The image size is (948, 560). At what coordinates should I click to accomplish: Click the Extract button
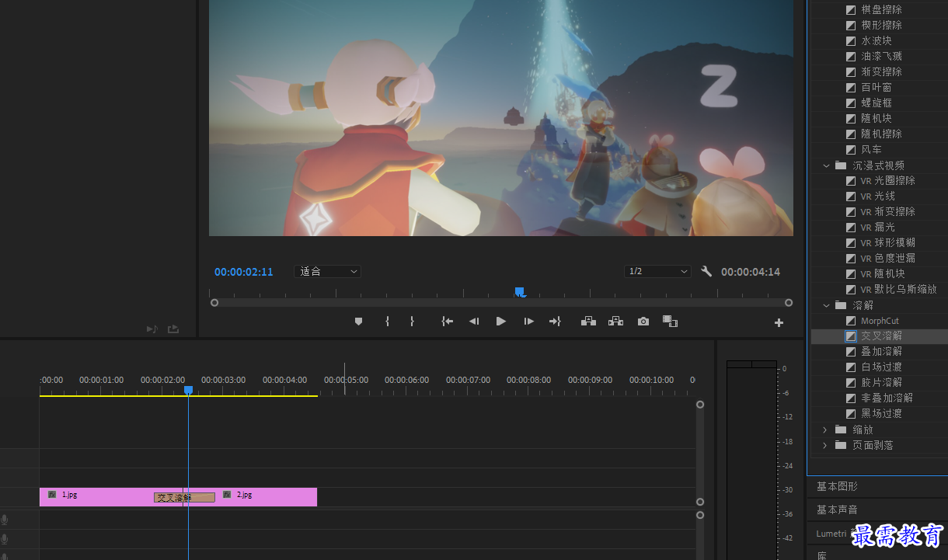[x=615, y=322]
